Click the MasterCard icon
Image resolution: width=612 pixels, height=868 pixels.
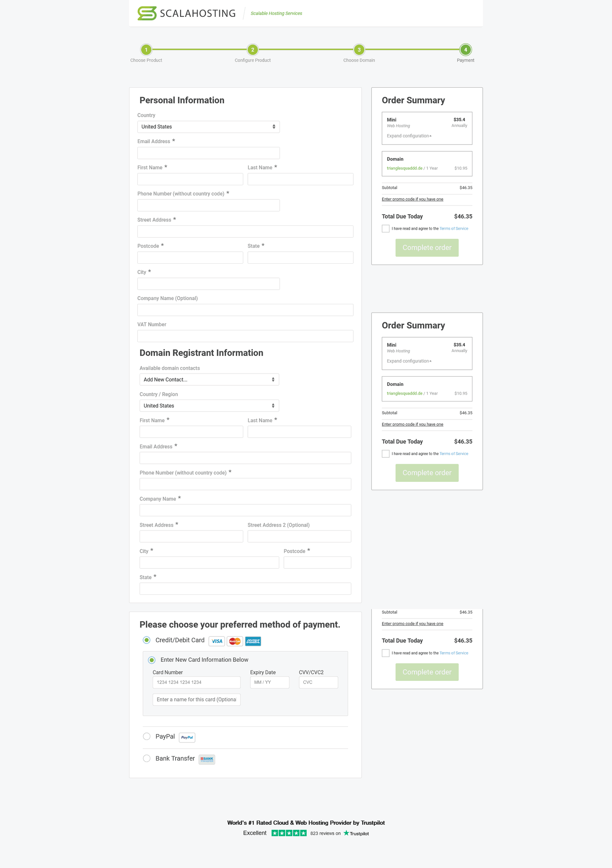tap(235, 641)
